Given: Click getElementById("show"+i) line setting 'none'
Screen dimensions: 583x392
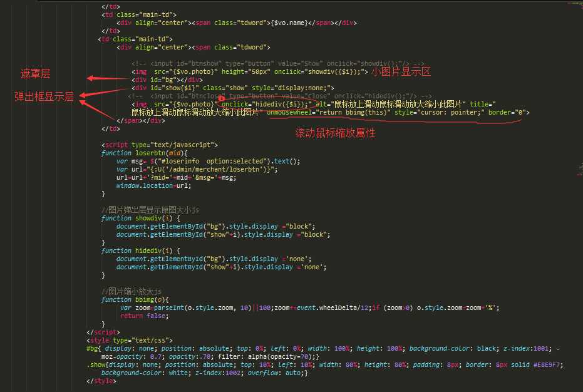Looking at the screenshot, I should (221, 267).
